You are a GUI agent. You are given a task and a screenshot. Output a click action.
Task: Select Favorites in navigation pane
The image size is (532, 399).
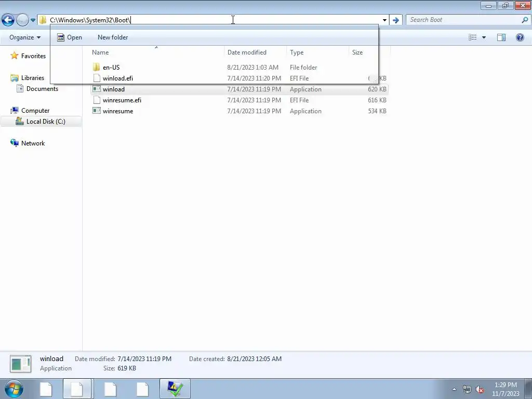(33, 56)
